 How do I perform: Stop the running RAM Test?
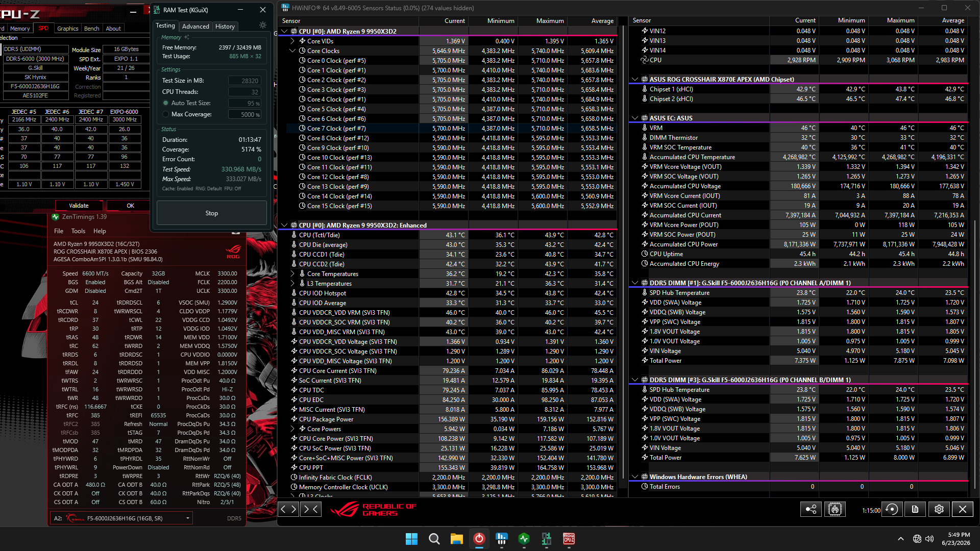[x=211, y=213]
